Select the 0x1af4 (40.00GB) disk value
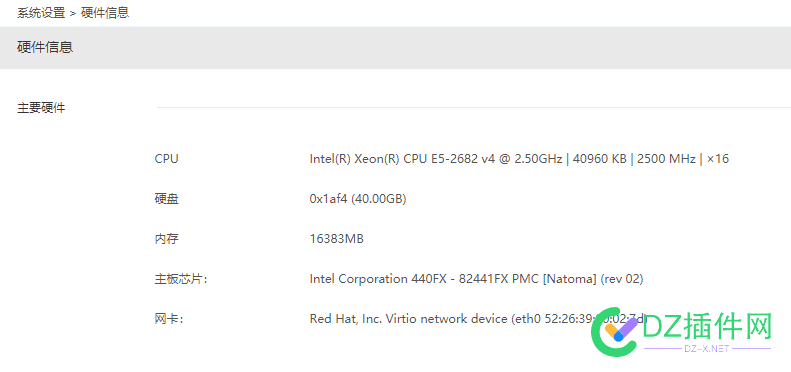Screen dimensions: 791x372 [358, 199]
